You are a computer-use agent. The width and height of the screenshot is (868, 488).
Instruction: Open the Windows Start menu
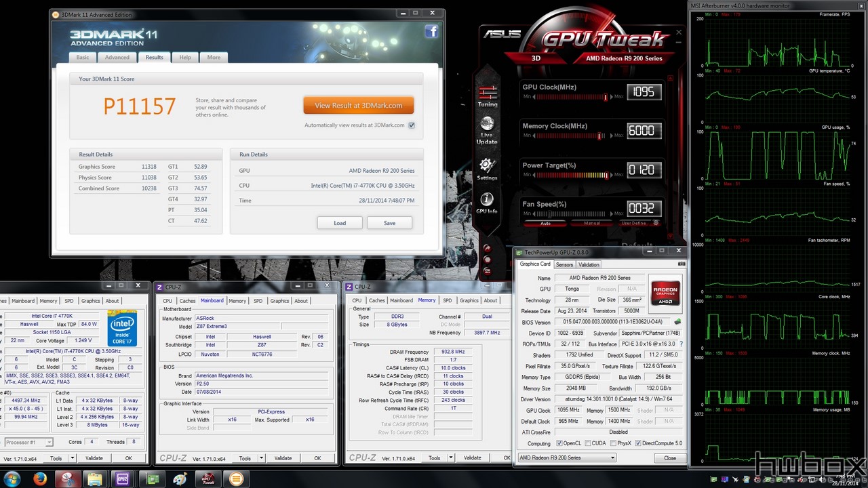[13, 479]
